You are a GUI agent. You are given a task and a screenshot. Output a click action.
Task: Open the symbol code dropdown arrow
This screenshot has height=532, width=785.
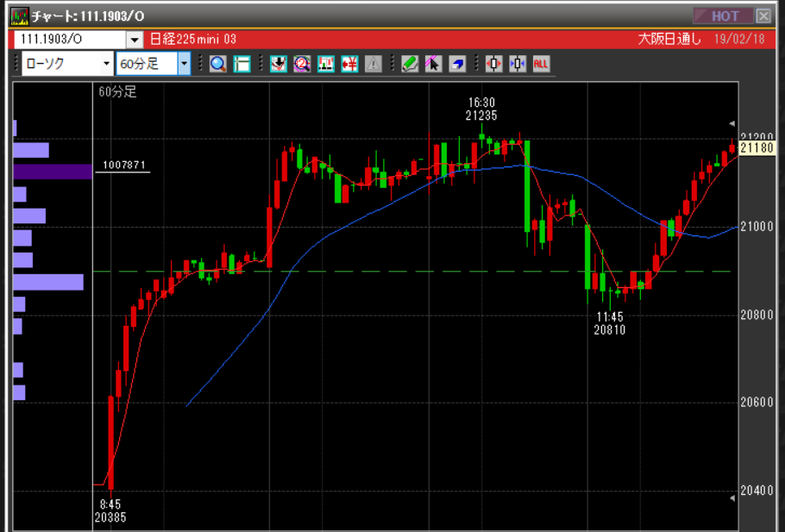click(x=135, y=40)
